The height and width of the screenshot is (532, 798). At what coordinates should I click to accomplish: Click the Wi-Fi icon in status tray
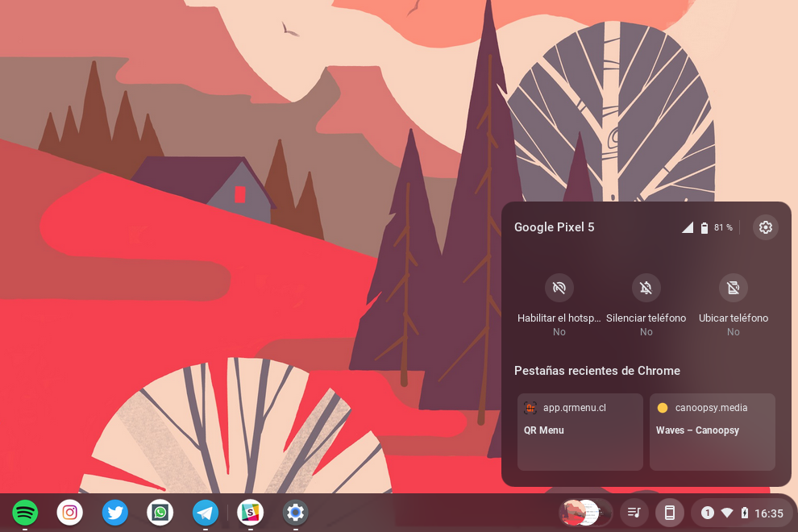tap(727, 513)
